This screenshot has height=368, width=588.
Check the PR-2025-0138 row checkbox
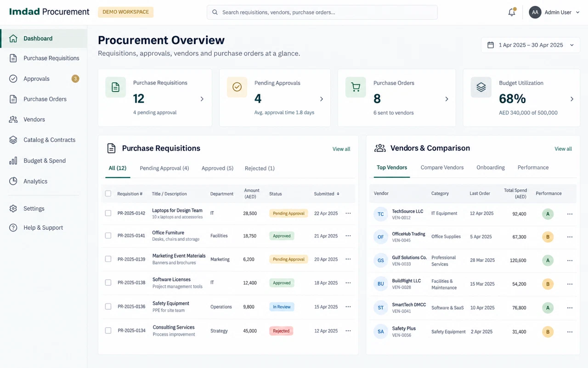[x=108, y=283]
